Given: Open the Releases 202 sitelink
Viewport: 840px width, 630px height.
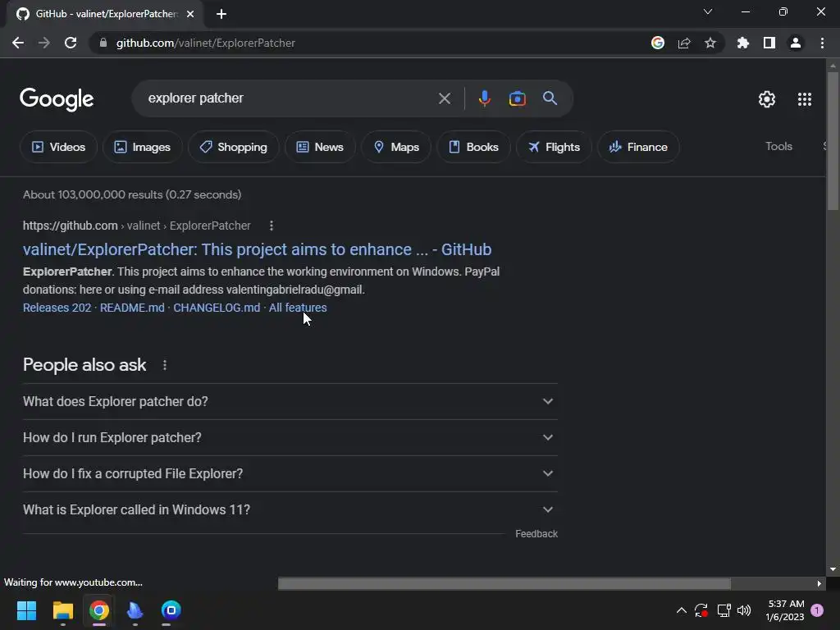Looking at the screenshot, I should tap(57, 308).
